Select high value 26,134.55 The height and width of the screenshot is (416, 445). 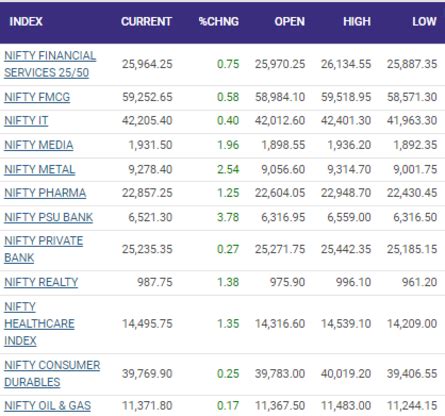346,64
